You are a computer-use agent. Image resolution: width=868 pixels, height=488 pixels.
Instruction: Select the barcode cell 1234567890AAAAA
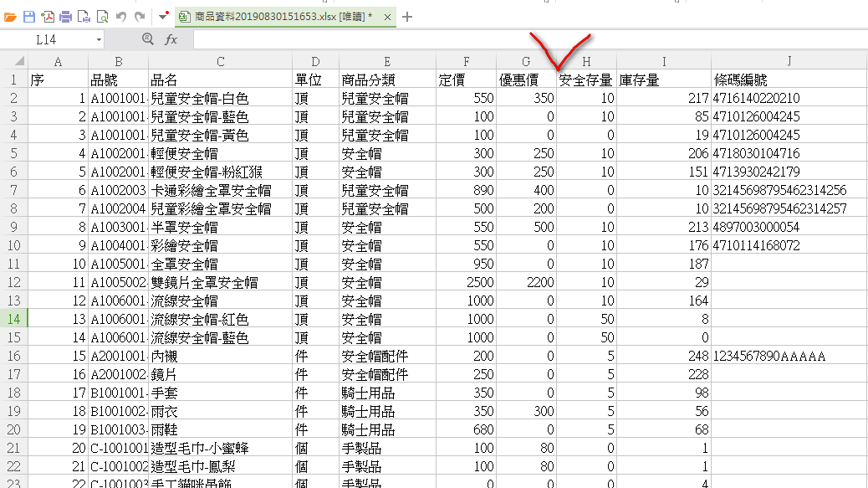coord(789,356)
